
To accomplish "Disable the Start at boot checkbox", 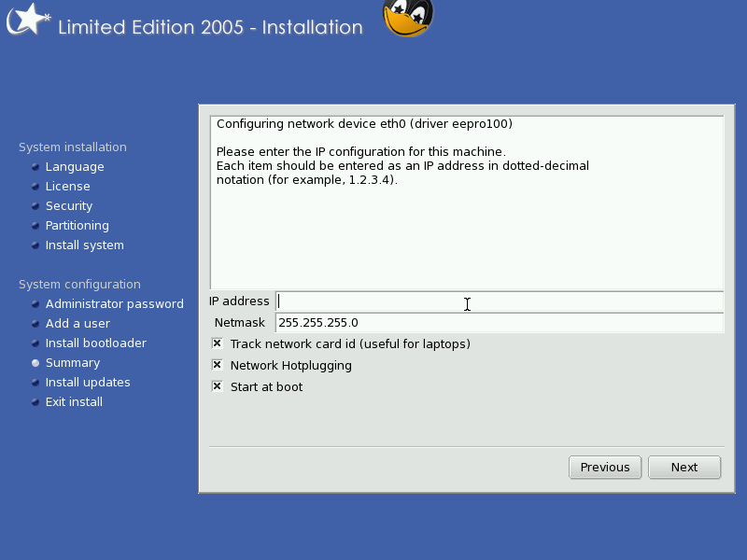I will point(218,386).
